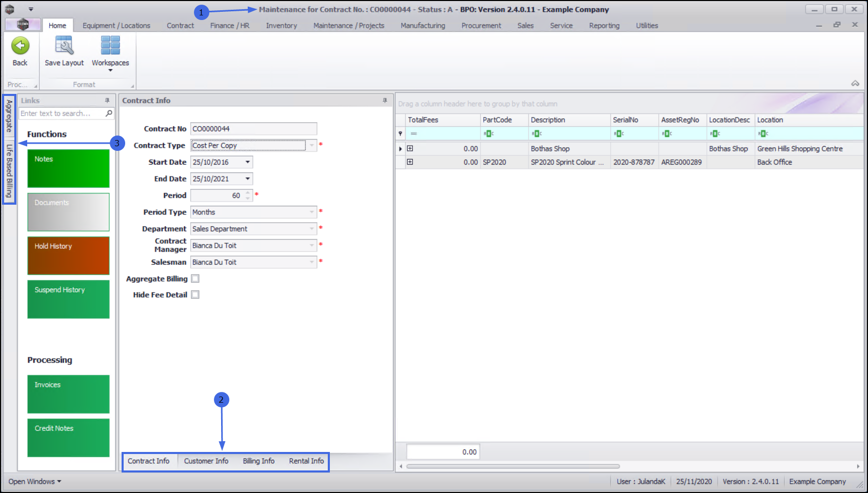868x493 pixels.
Task: Open the Finance / HR ribbon tab
Action: 230,26
